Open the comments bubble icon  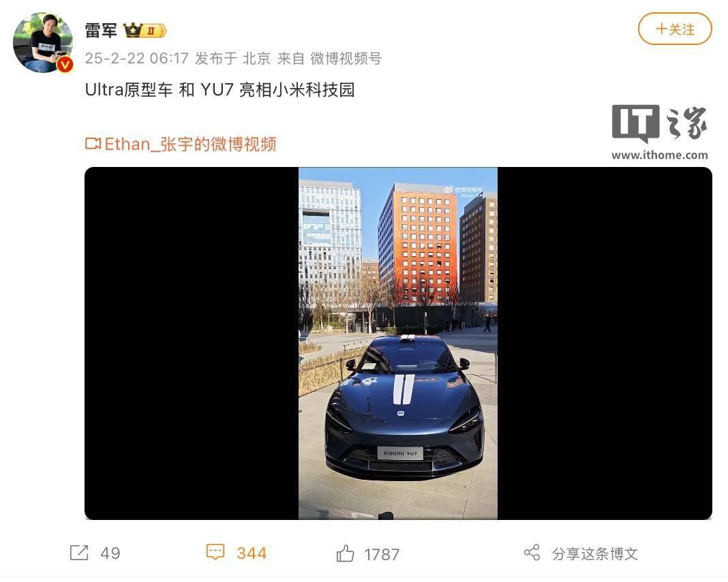click(x=215, y=552)
